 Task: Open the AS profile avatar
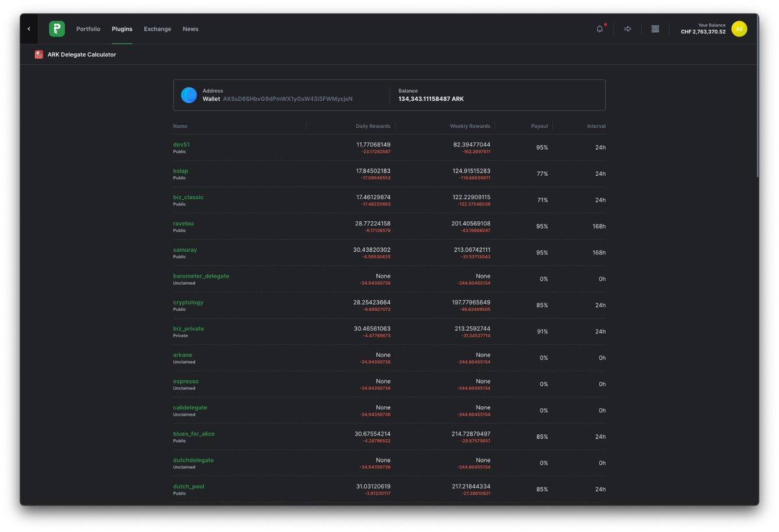[x=739, y=29]
